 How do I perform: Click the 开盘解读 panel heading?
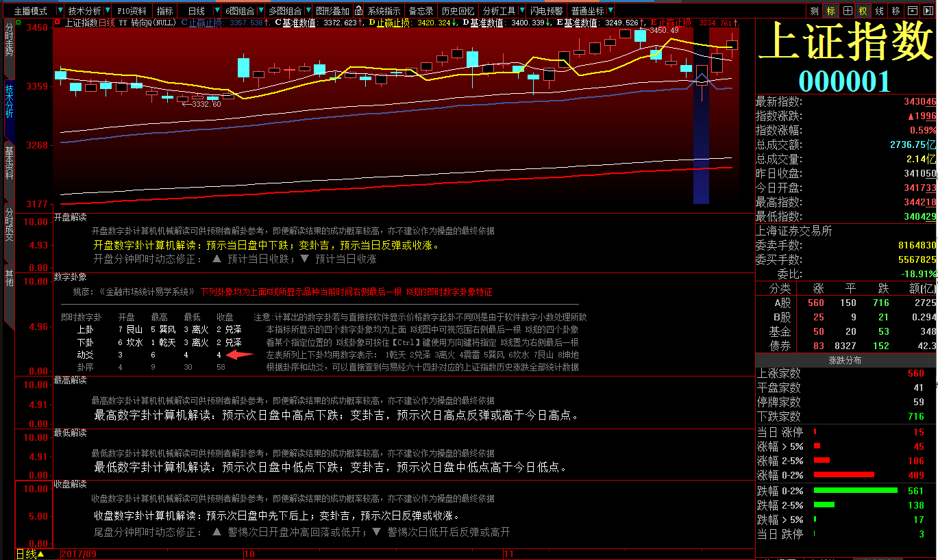click(x=71, y=218)
